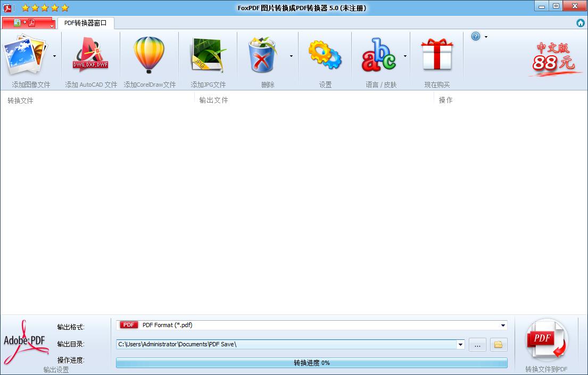
Task: Open output folder with folder icon button
Action: coord(499,345)
